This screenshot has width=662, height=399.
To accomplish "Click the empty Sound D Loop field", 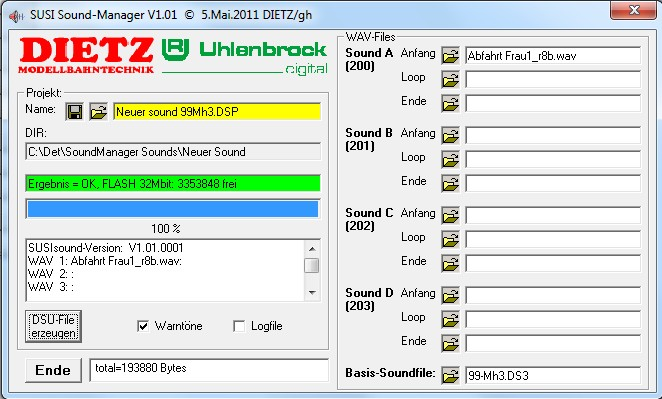I will click(x=553, y=320).
